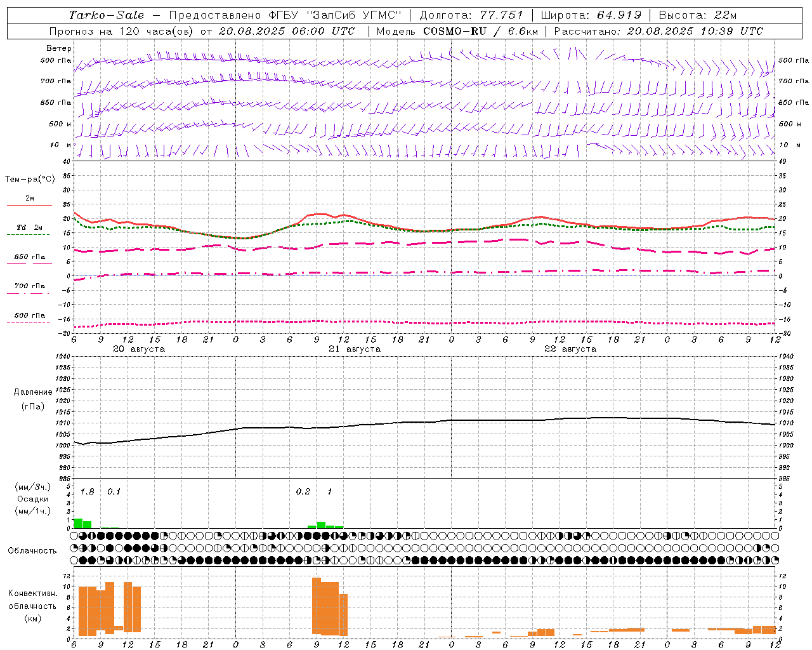This screenshot has height=650, width=812.
Task: Click the "10 м" wind level label on the left axis
Action: pos(61,145)
